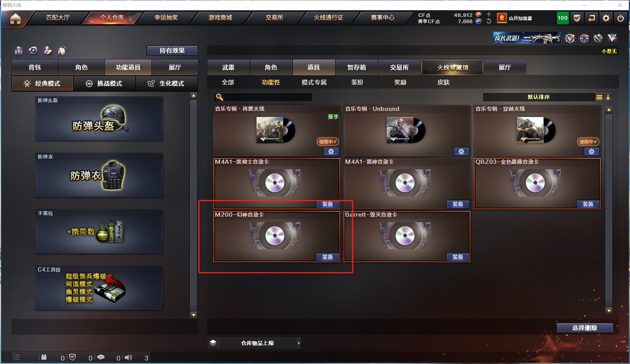Select the 经典模式 mode option

tap(42, 83)
